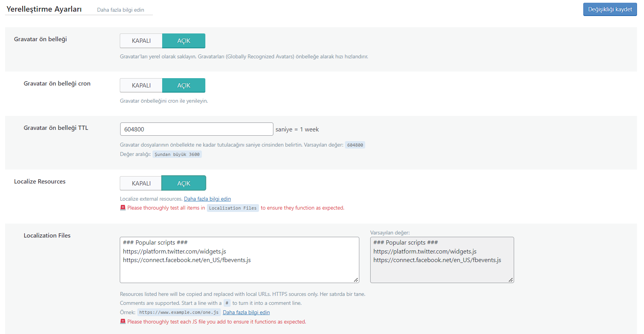Click the Değişikliği kaydet button
The height and width of the screenshot is (334, 644).
[x=610, y=9]
